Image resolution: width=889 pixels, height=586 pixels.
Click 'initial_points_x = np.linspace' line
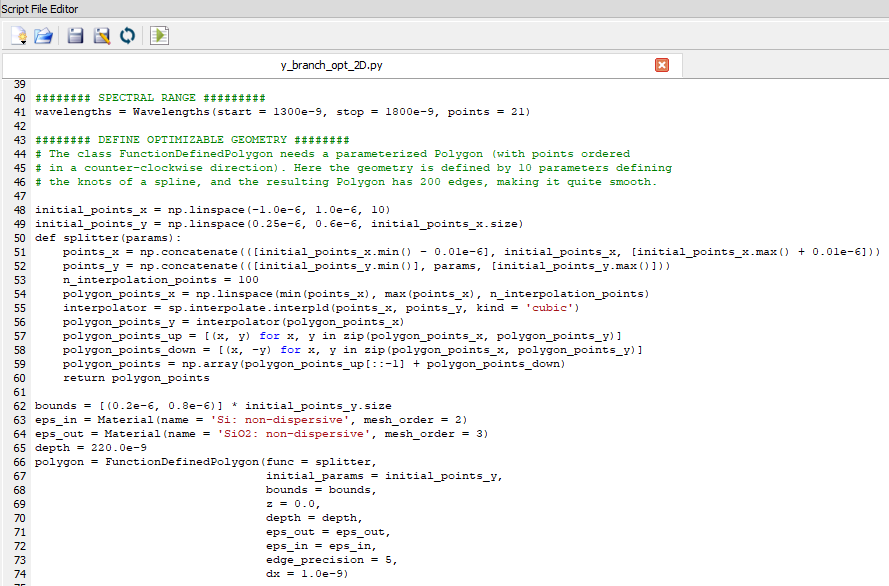213,210
